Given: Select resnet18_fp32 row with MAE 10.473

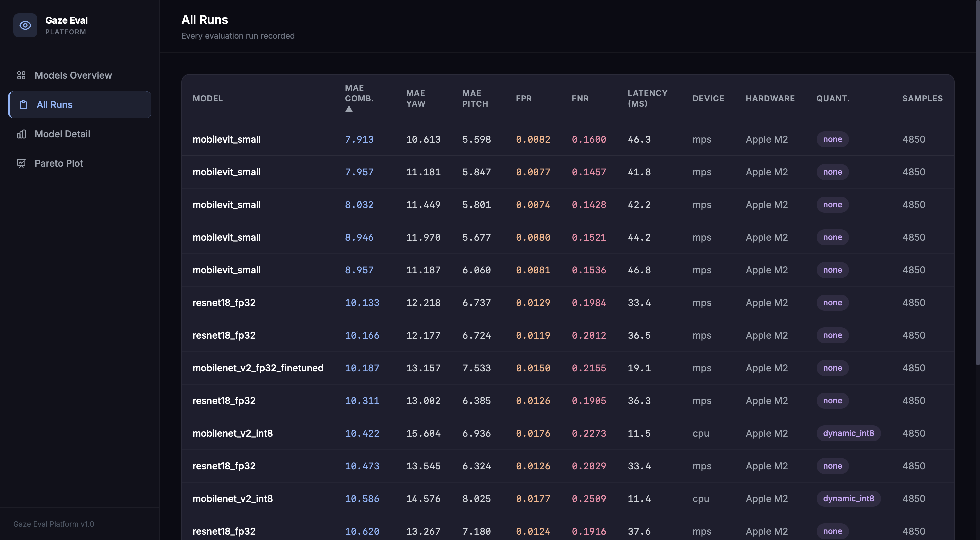Looking at the screenshot, I should [x=568, y=466].
